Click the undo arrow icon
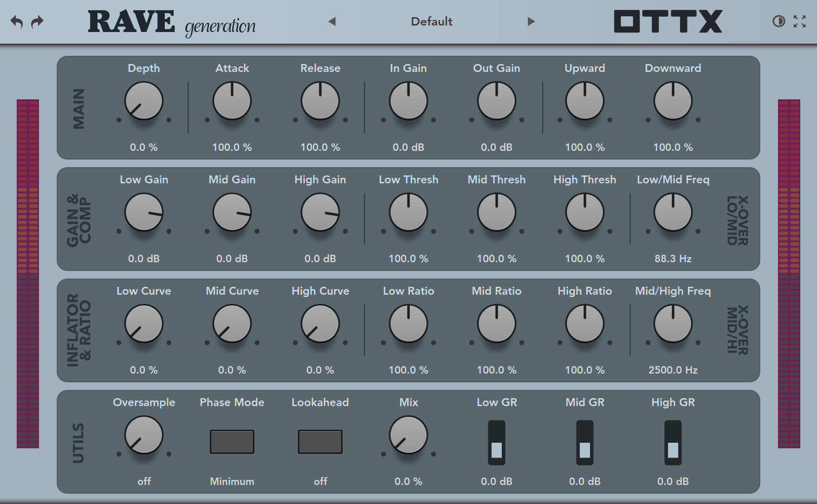The image size is (817, 504). coord(17,22)
